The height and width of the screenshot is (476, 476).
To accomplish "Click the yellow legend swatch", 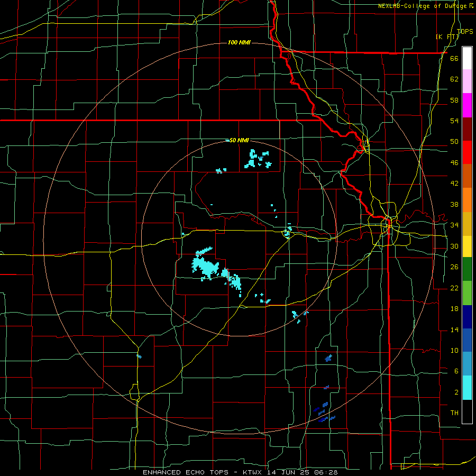I will [467, 246].
